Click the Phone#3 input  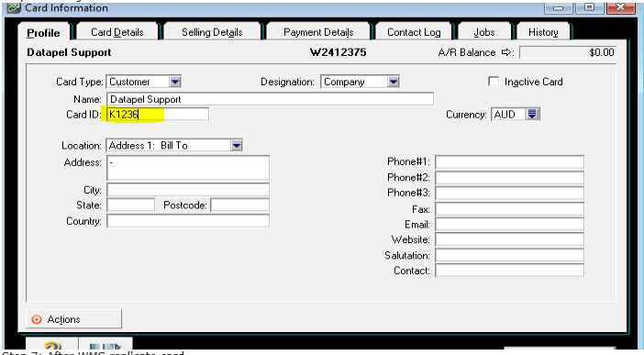[x=510, y=193]
